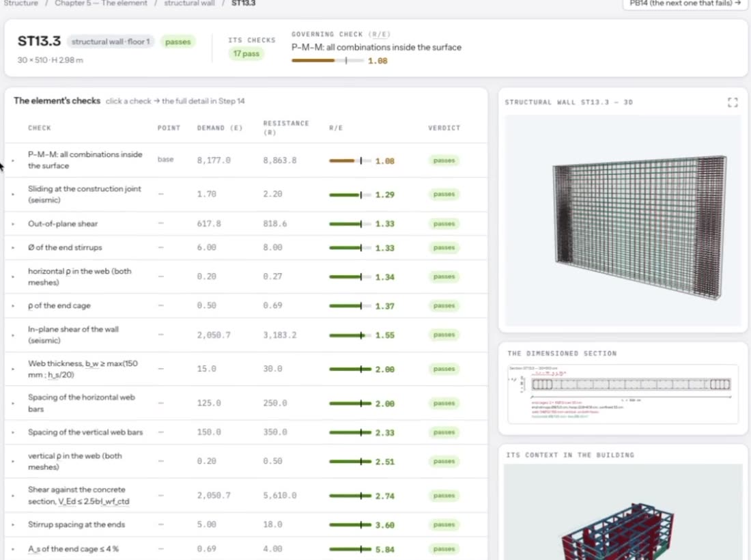Click the passes verdict of Stirrup spacing row
The width and height of the screenshot is (751, 560).
[x=444, y=524]
